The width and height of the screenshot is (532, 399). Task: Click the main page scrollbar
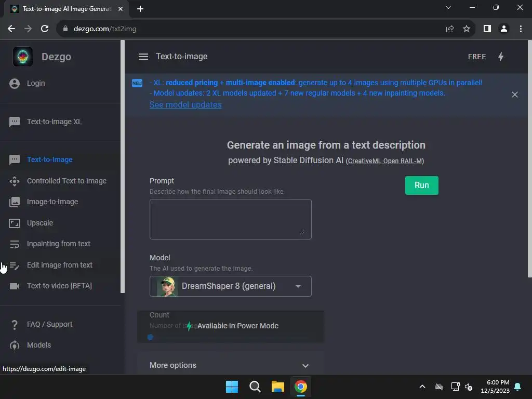click(x=529, y=158)
